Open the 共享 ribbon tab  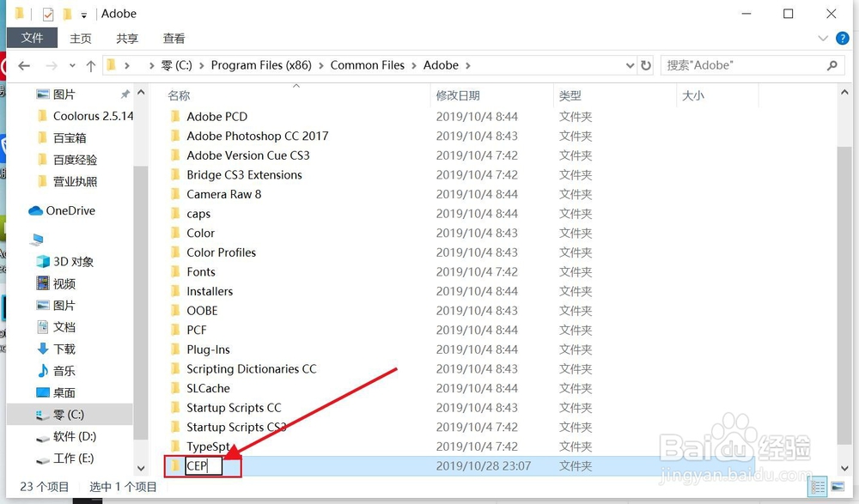point(127,39)
